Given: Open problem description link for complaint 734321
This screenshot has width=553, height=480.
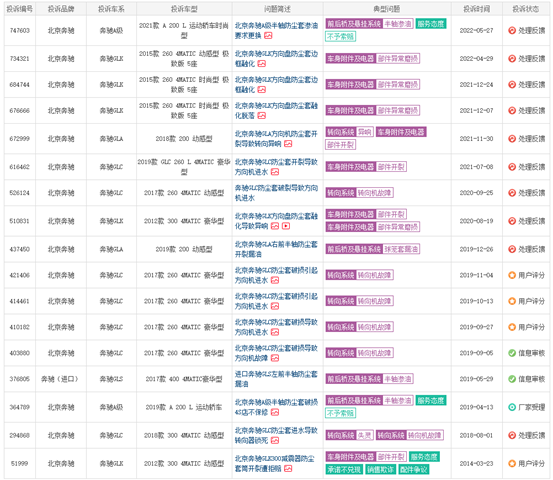Looking at the screenshot, I should [x=276, y=59].
